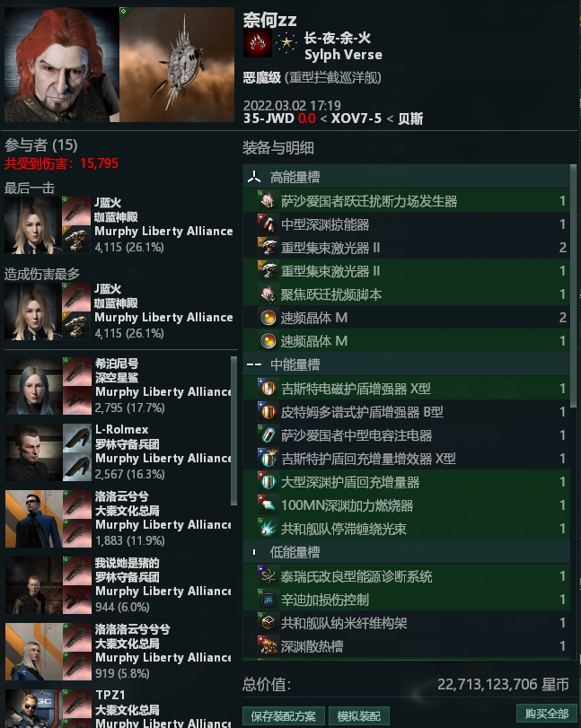Click the 购买全部 button

pyautogui.click(x=547, y=713)
